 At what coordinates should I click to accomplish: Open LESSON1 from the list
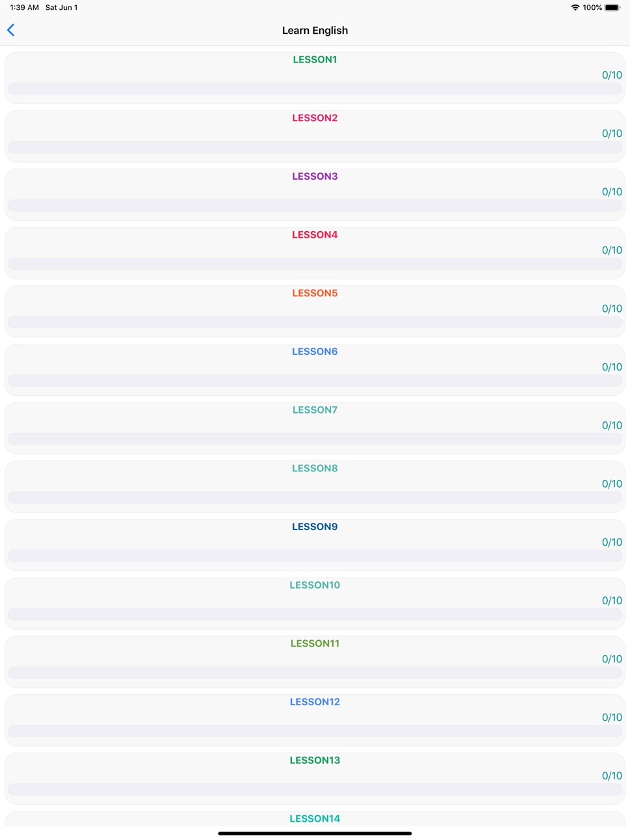(x=315, y=77)
